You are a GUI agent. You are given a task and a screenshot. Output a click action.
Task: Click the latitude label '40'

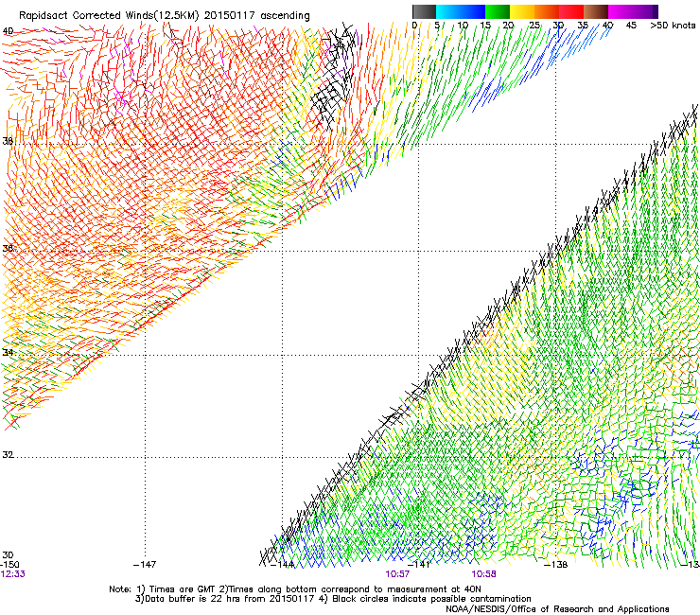[x=8, y=31]
